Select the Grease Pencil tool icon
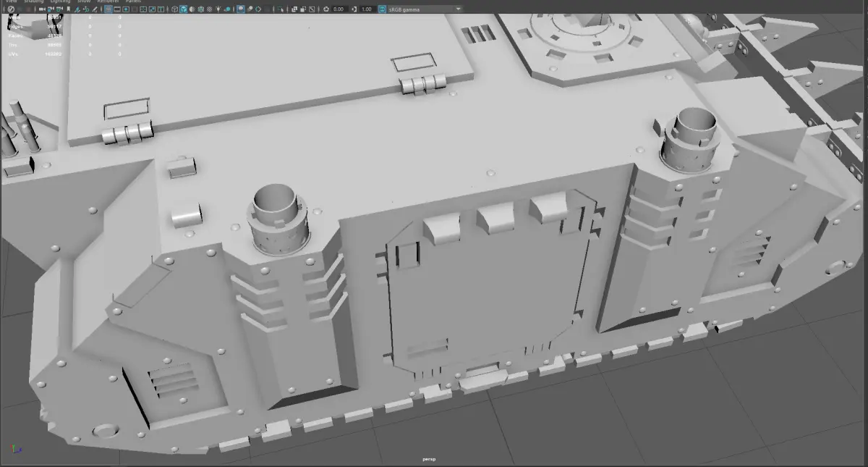This screenshot has height=467, width=868. [x=95, y=9]
